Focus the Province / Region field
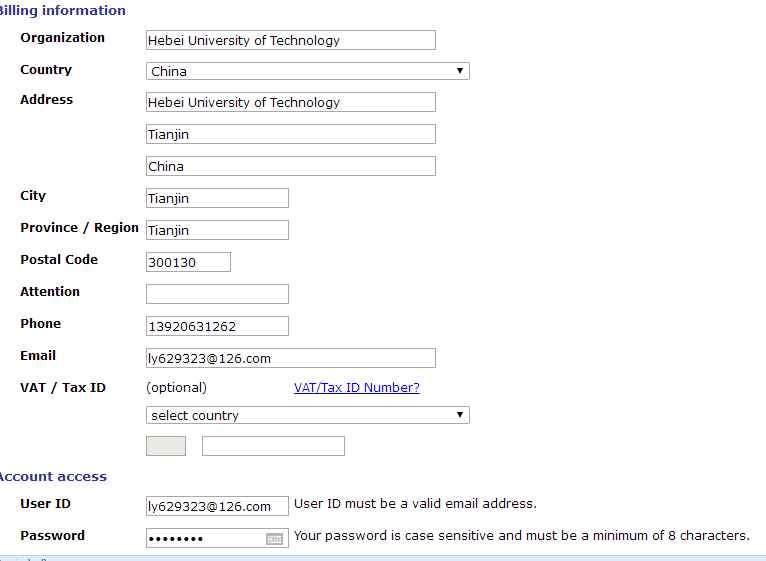 [217, 230]
